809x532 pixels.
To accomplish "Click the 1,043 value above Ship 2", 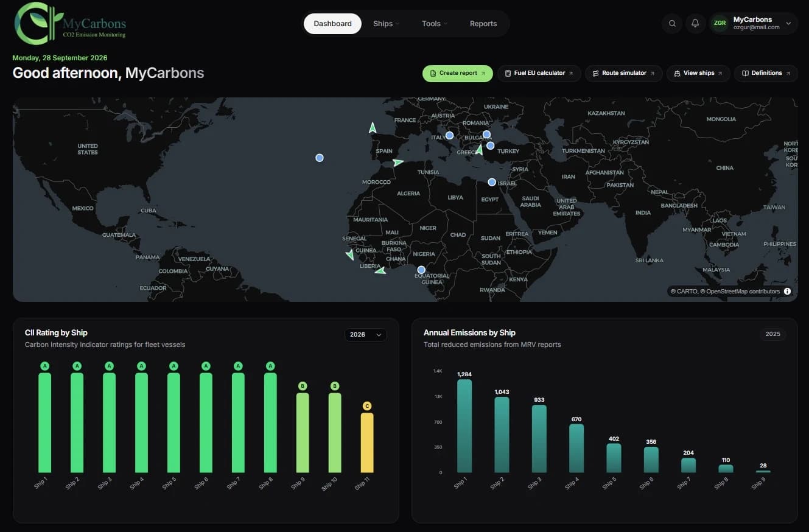I will click(502, 391).
